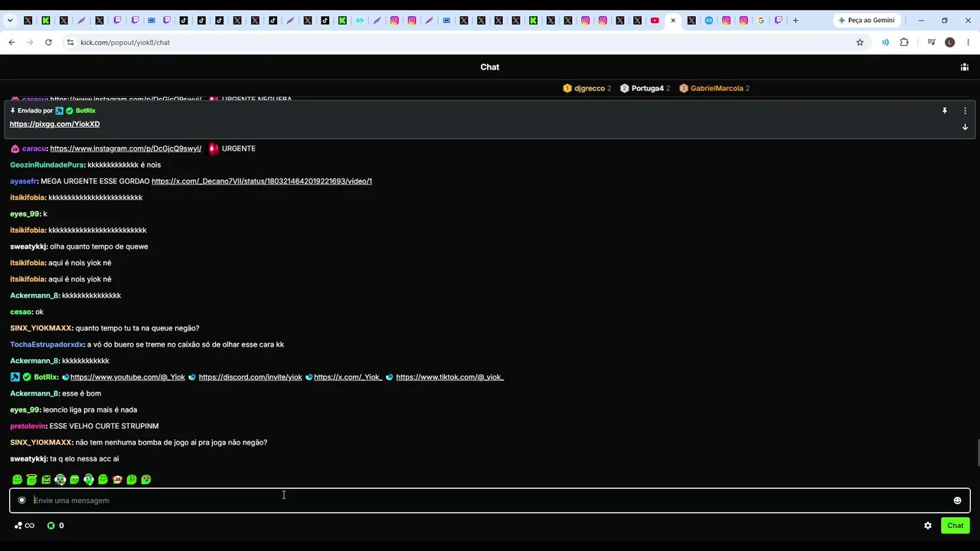Click the channel points infinity icon

click(x=24, y=526)
